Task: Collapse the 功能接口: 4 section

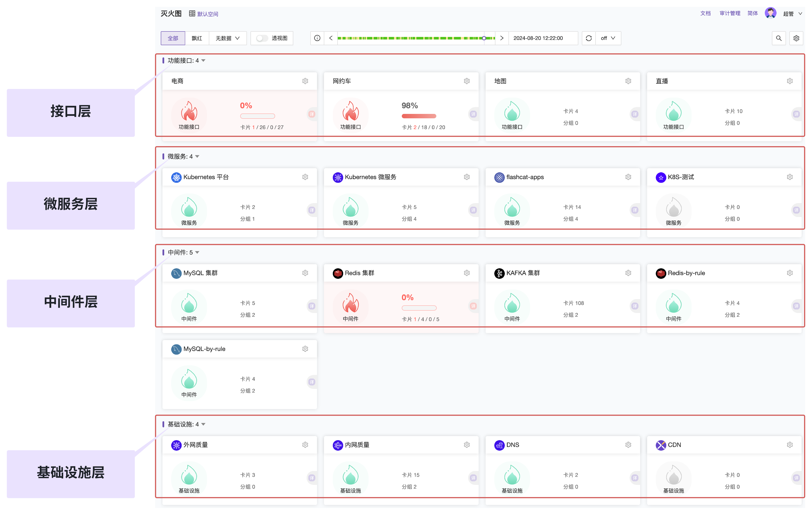Action: pyautogui.click(x=203, y=61)
